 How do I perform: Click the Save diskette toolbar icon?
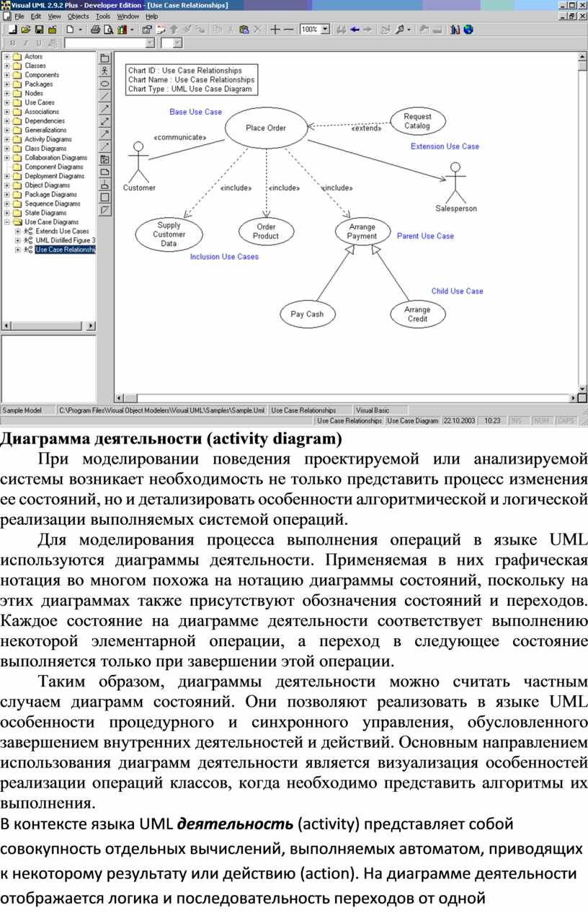coord(40,30)
